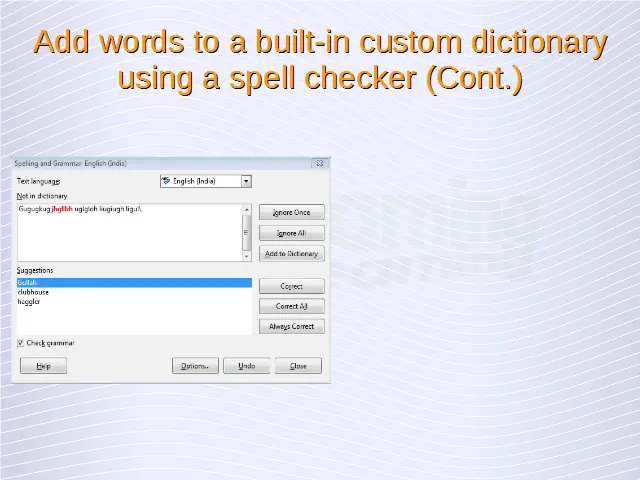Select the 'Gullah' suggestion
This screenshot has height=480, width=640.
click(x=27, y=283)
